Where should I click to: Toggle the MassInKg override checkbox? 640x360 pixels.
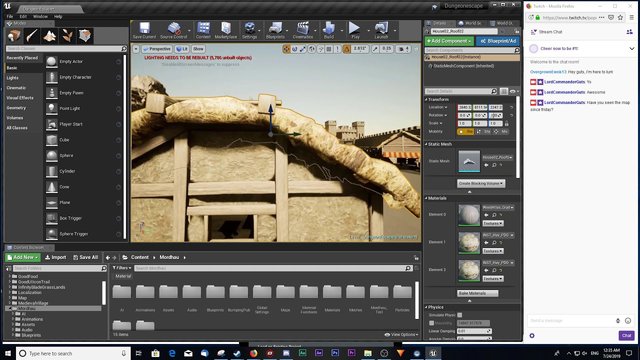click(x=431, y=323)
